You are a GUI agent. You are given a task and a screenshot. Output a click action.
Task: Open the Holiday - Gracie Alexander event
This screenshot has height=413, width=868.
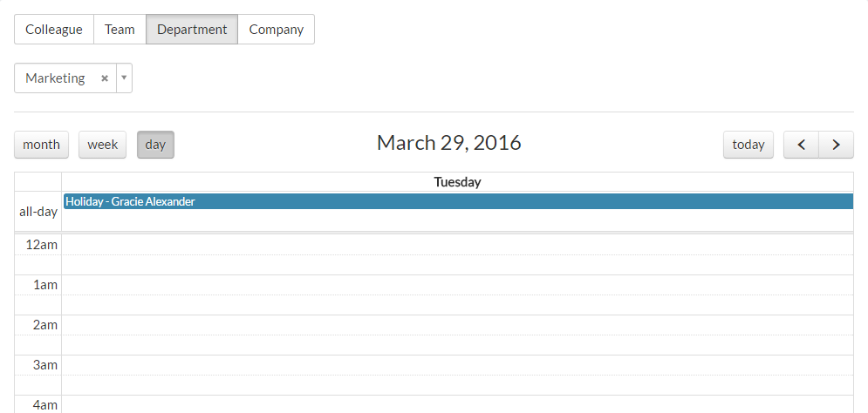click(x=457, y=201)
